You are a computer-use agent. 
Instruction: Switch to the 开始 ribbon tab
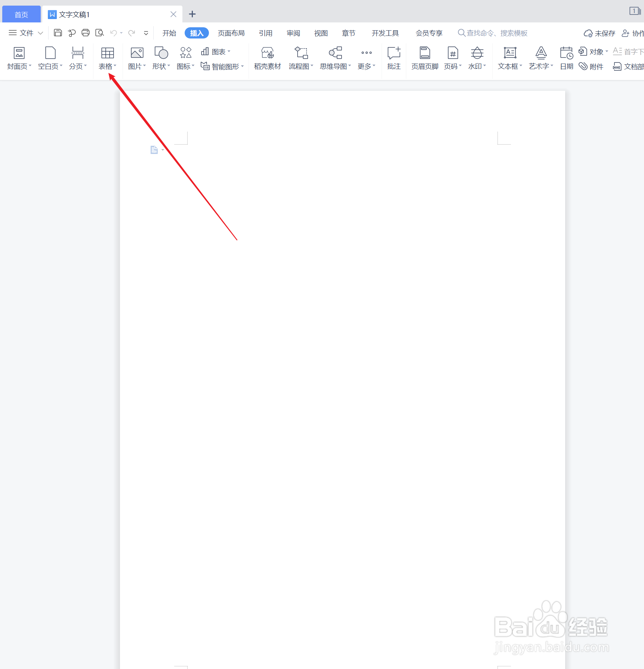pos(169,33)
